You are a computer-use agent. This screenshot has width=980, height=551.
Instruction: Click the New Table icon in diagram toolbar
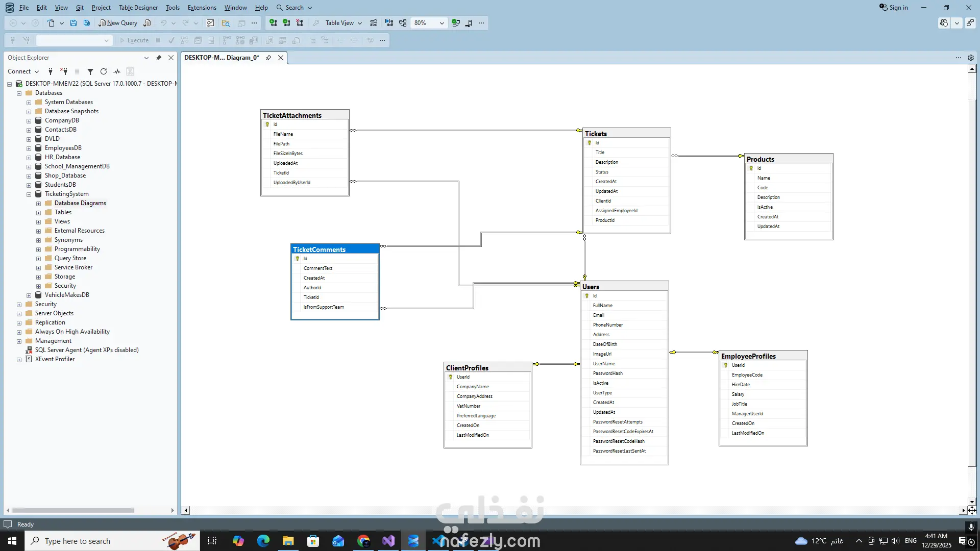pos(273,23)
